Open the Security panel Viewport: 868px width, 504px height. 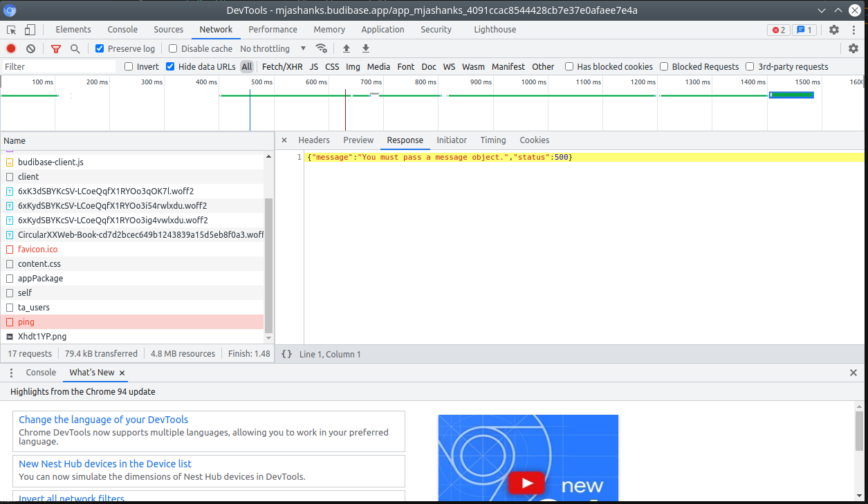(x=436, y=30)
